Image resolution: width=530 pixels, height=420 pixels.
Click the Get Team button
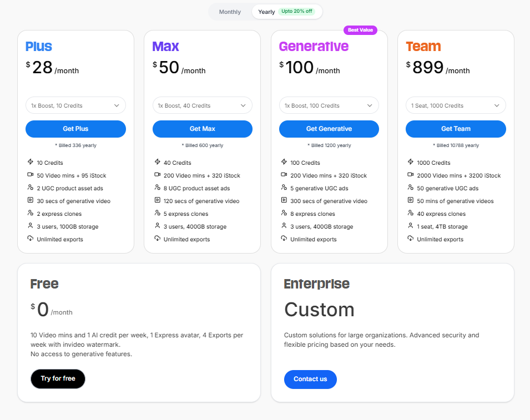coord(455,128)
